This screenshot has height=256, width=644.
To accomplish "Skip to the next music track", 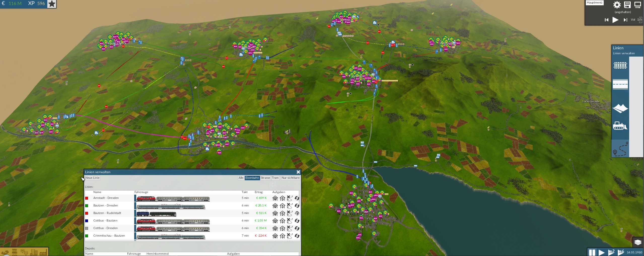I will point(625,20).
